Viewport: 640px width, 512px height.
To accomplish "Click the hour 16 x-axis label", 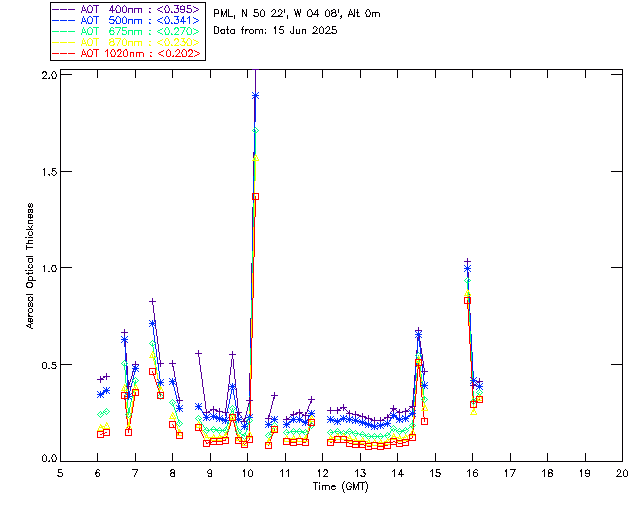I will (473, 473).
